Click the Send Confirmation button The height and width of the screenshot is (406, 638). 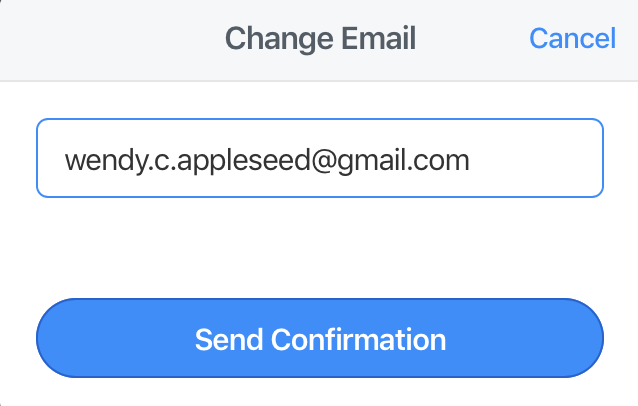click(x=320, y=338)
